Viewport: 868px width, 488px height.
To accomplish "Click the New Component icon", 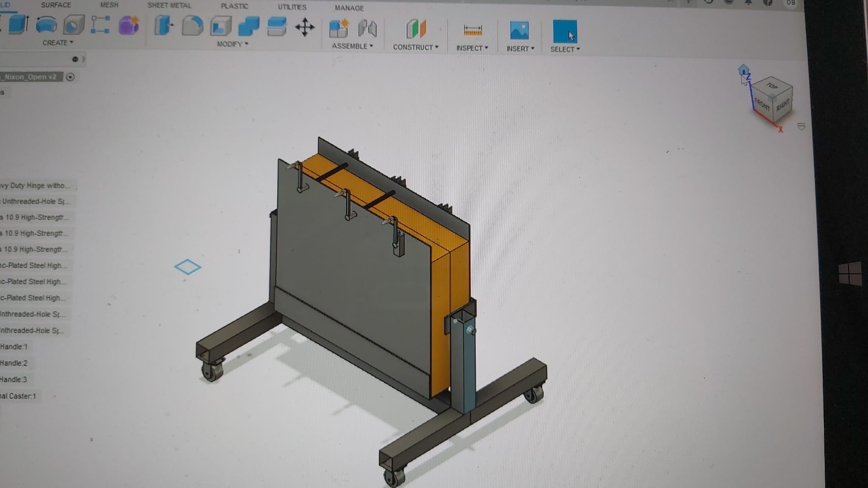I will [339, 28].
